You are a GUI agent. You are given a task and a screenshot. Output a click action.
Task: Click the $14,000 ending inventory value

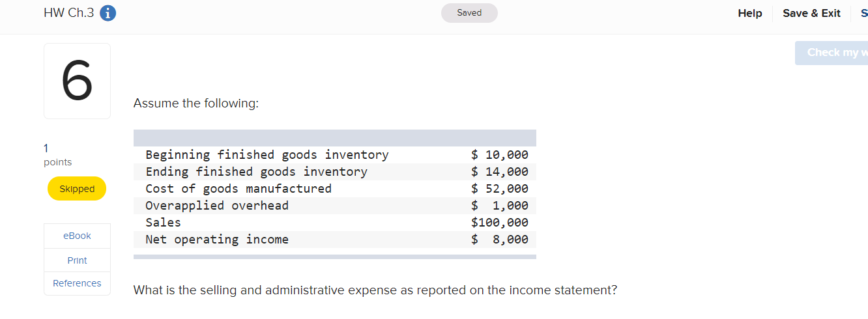[500, 172]
